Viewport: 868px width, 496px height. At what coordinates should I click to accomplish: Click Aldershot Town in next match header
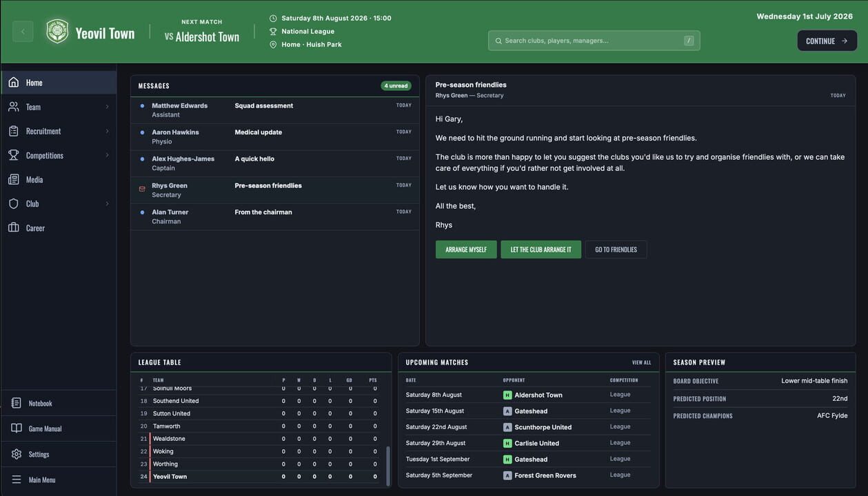tap(207, 37)
